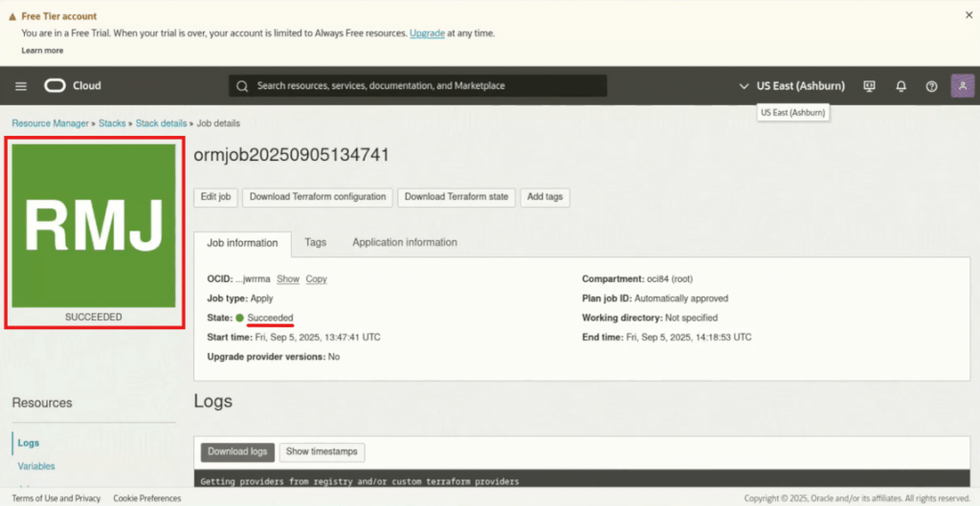Click the green state status dot

(x=239, y=318)
